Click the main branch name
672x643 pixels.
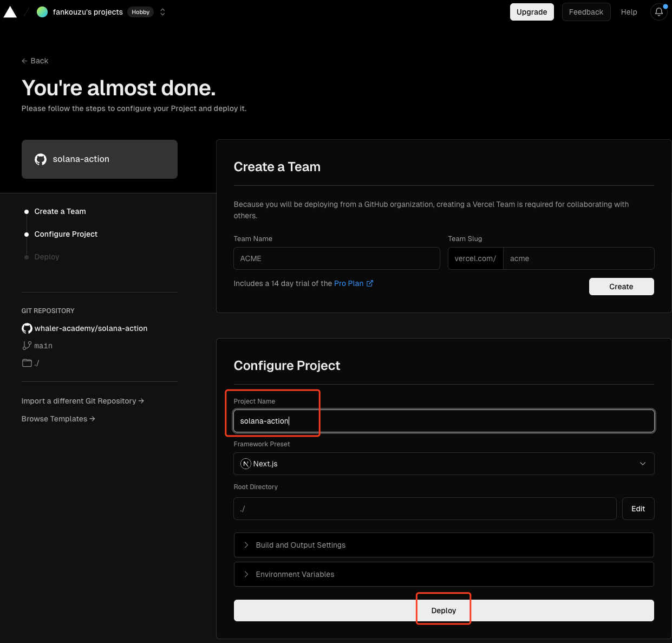click(43, 346)
